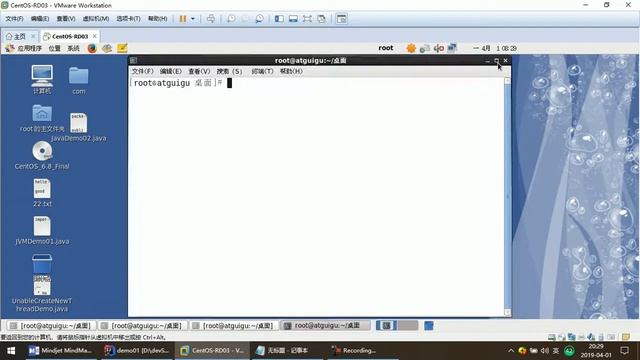Launch Firefox from the GNOME panel

tap(92, 48)
